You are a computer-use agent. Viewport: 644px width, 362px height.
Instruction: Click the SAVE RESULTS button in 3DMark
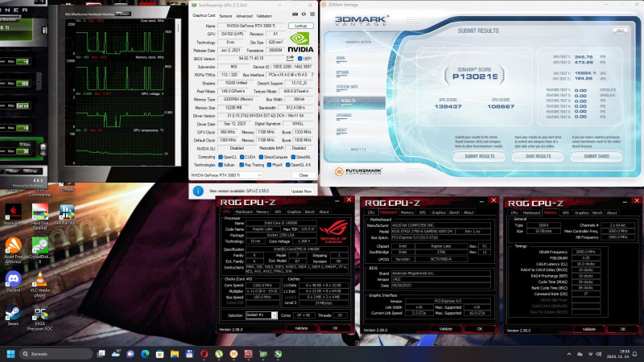538,156
